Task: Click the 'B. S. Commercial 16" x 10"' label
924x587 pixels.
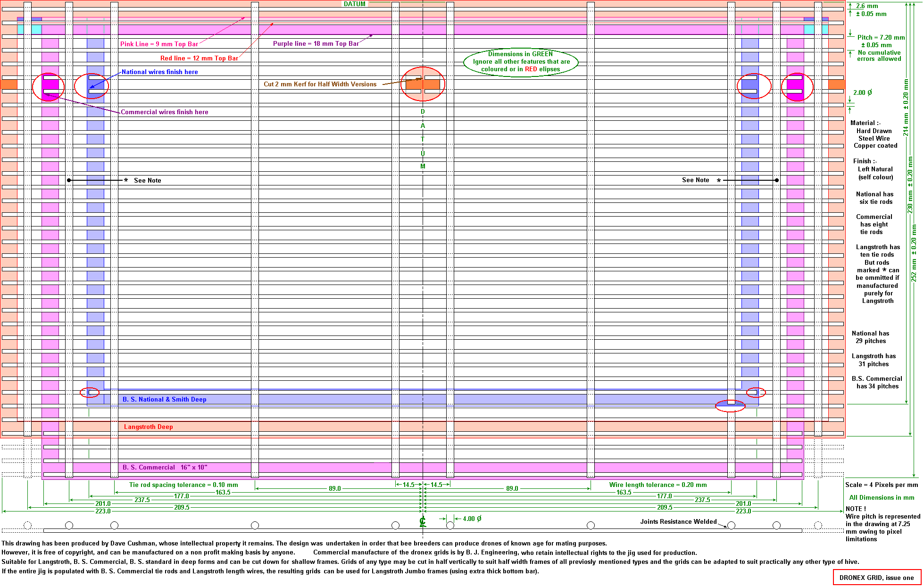Action: point(165,467)
